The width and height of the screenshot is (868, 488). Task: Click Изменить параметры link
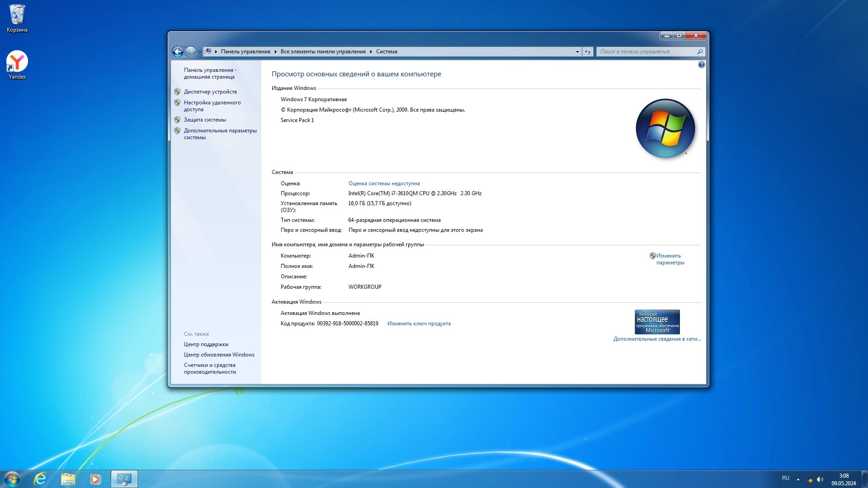(670, 259)
